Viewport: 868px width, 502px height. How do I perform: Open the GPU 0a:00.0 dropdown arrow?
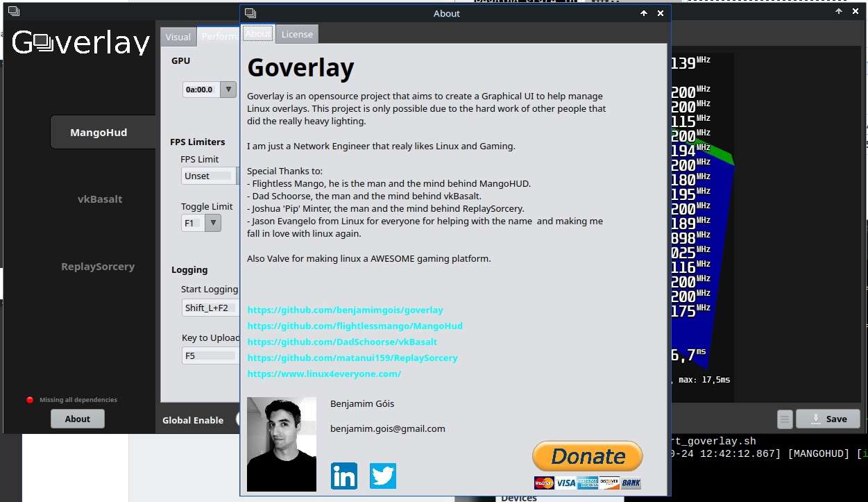(228, 90)
